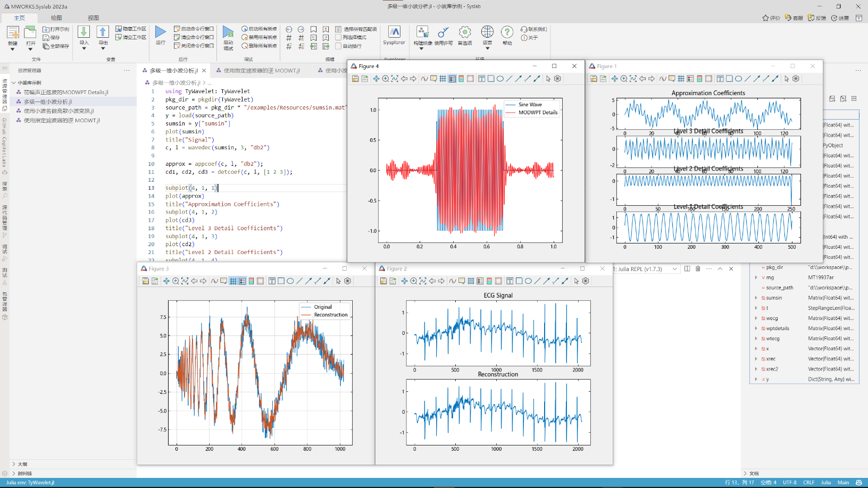This screenshot has height=488, width=868.
Task: Open the Julia REPL terminal dropdown
Action: [x=674, y=269]
